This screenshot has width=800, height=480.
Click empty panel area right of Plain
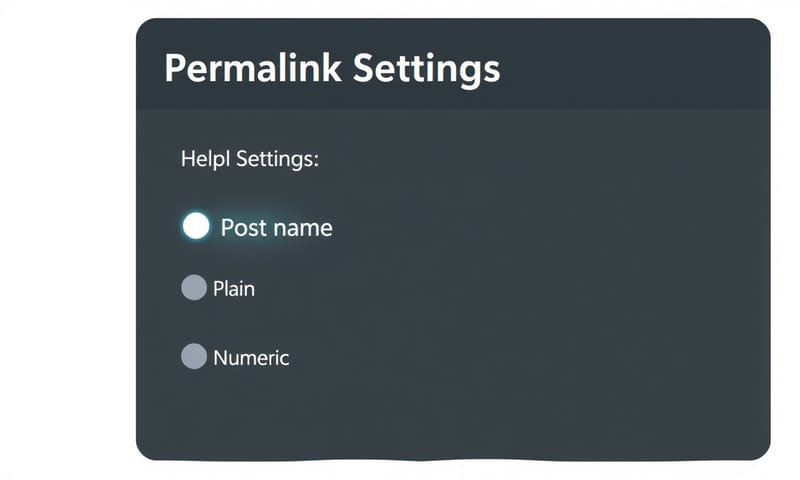click(x=500, y=289)
